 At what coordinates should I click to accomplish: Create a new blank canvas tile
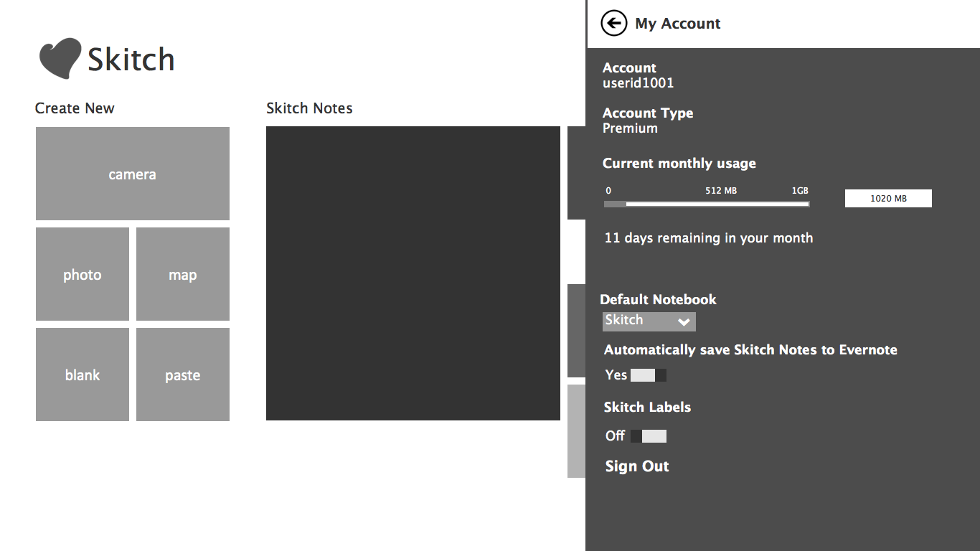coord(83,375)
